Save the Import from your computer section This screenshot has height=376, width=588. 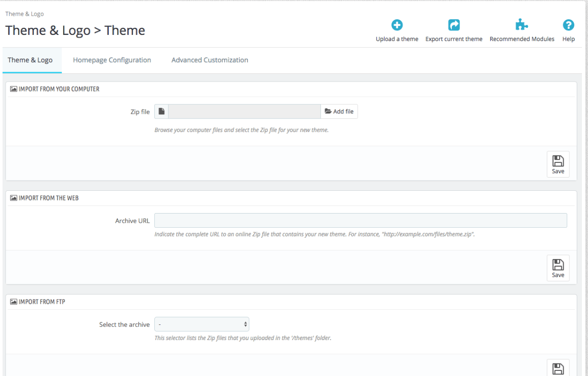coord(558,164)
